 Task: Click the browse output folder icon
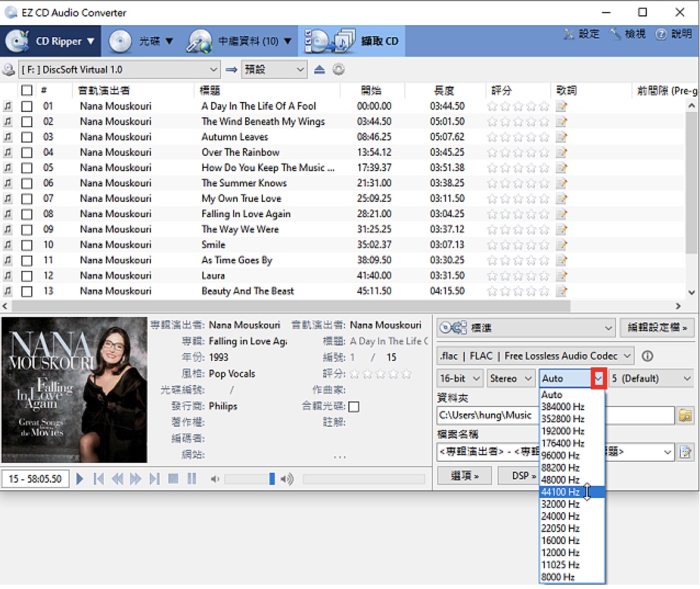[x=685, y=416]
